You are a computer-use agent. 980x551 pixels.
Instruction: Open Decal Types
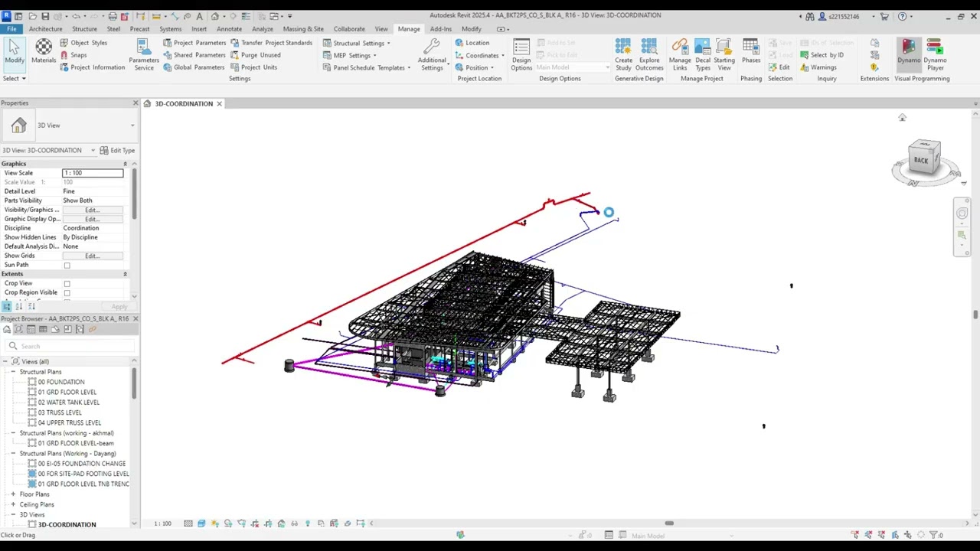coord(703,55)
